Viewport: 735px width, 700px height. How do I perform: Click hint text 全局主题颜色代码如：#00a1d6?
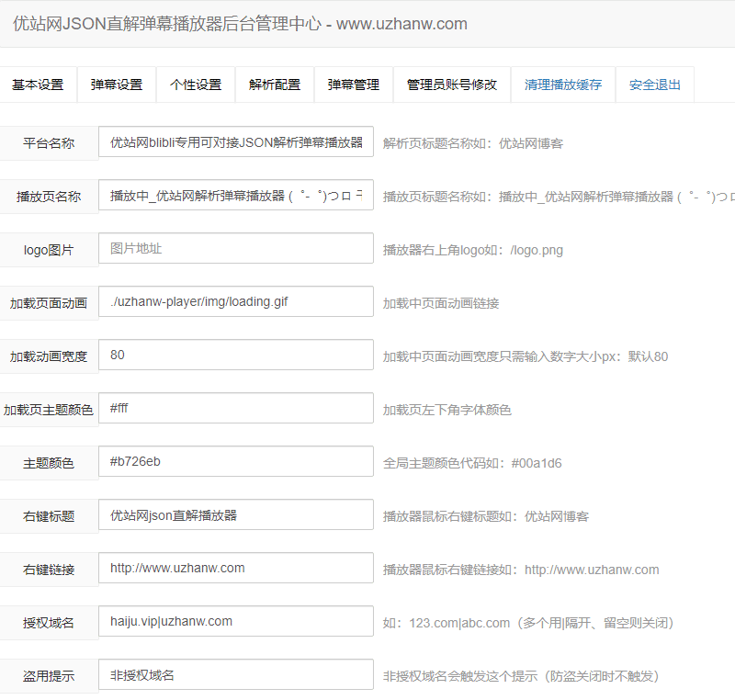[x=472, y=463]
